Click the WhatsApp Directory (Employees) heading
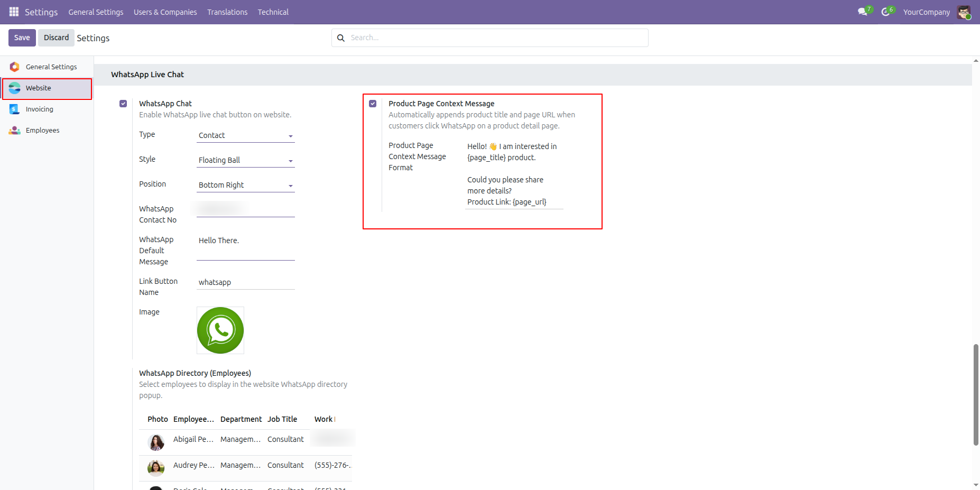 tap(195, 373)
